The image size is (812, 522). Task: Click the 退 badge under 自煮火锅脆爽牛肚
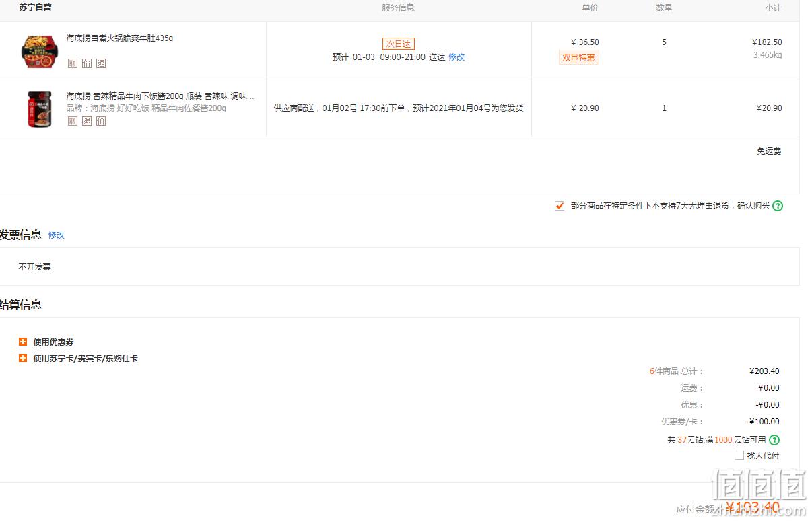coord(101,63)
